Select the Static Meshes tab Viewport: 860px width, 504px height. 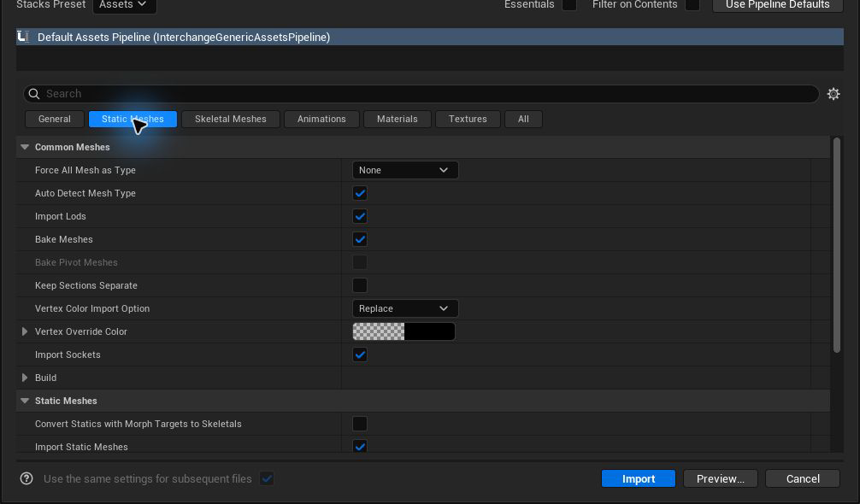click(133, 119)
